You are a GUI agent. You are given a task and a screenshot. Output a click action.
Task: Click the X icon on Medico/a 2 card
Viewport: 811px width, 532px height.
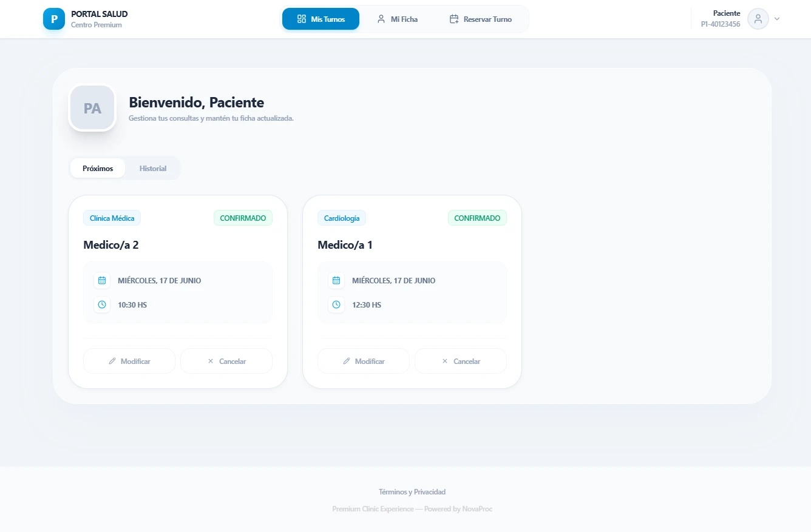click(x=211, y=361)
